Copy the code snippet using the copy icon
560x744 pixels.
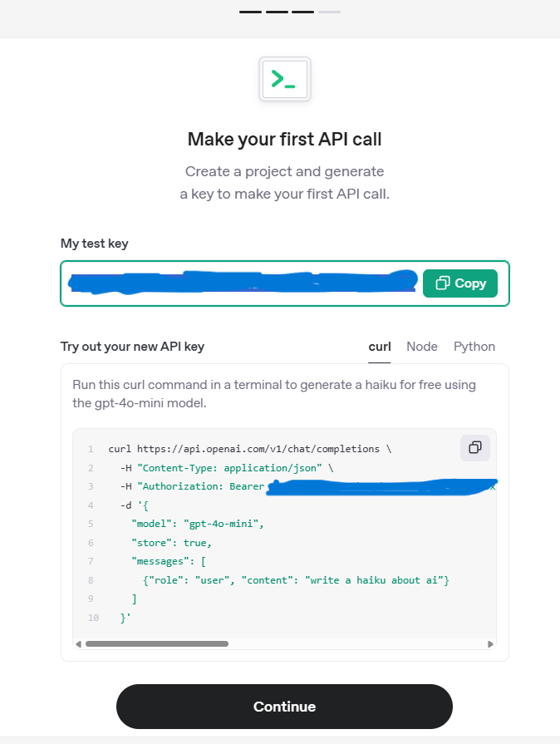pos(475,447)
